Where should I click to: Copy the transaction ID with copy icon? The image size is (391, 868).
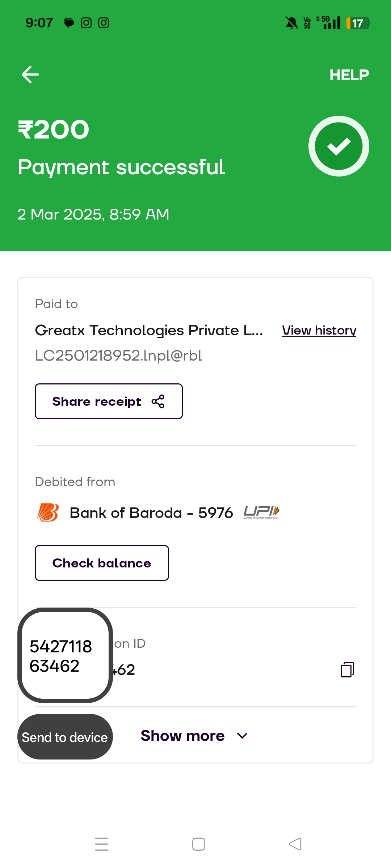click(347, 670)
